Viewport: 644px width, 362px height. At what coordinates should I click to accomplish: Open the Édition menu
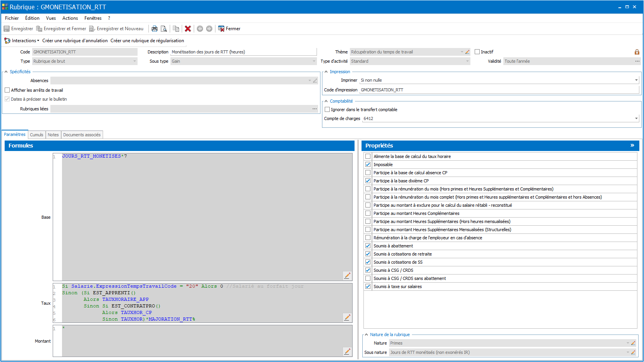(x=32, y=18)
